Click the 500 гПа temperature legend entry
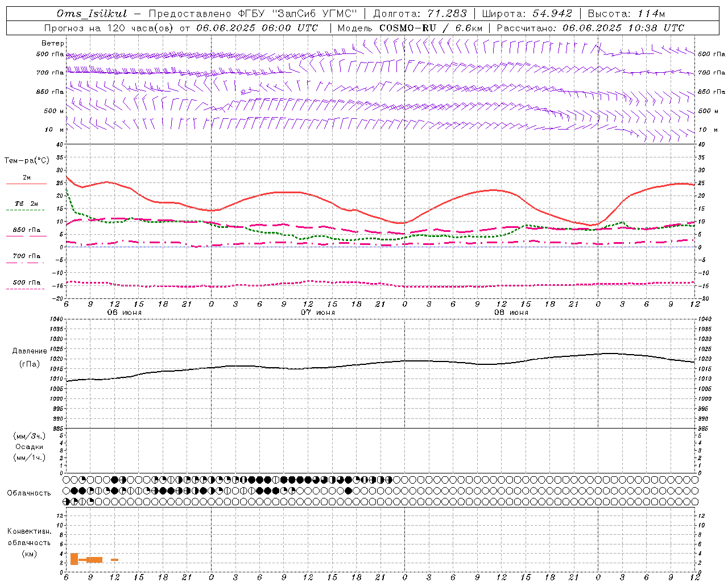The width and height of the screenshot is (728, 582). [27, 282]
